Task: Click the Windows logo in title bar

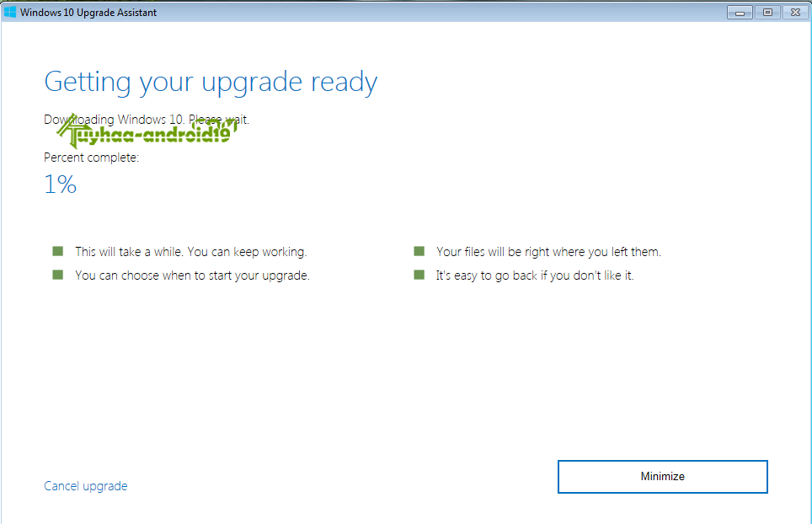Action: pyautogui.click(x=10, y=12)
